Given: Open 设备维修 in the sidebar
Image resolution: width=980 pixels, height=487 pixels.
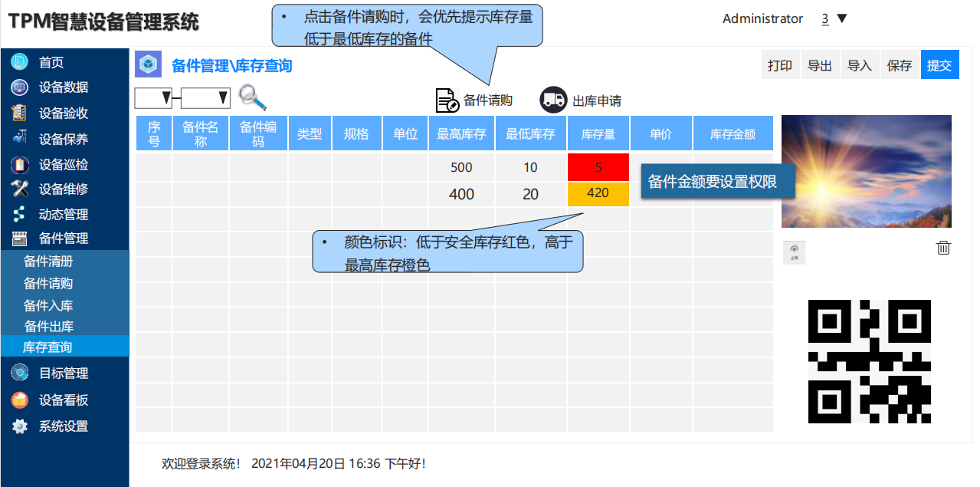Looking at the screenshot, I should point(63,189).
